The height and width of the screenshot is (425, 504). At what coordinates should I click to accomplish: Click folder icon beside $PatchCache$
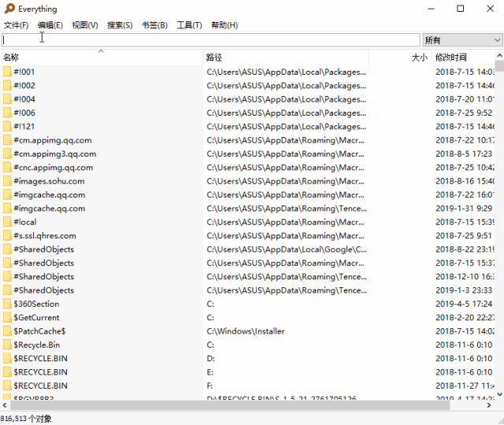[7, 331]
